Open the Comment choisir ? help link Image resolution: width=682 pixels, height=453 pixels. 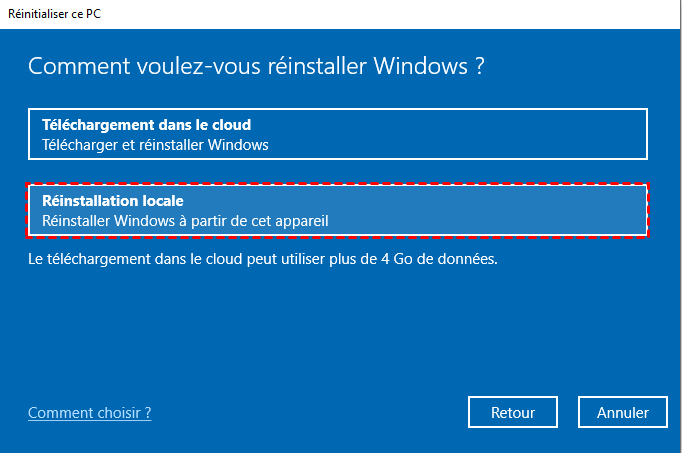pos(90,413)
